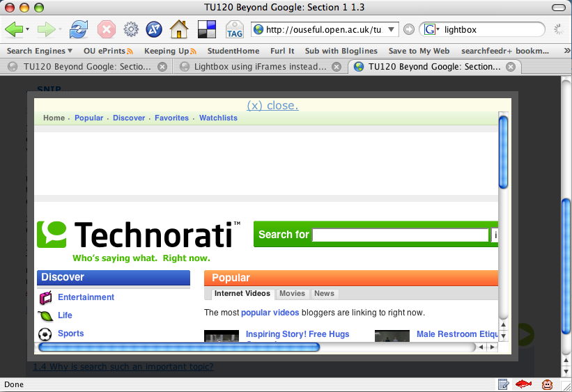572x392 pixels.
Task: Click the searchfeedr+ bookmark
Action: [505, 51]
